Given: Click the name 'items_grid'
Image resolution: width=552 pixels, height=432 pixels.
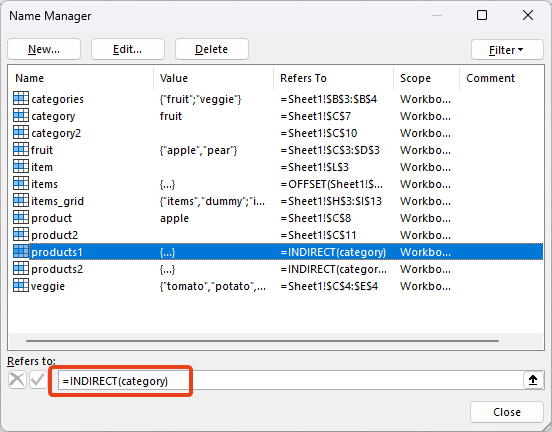Looking at the screenshot, I should coord(57,201).
